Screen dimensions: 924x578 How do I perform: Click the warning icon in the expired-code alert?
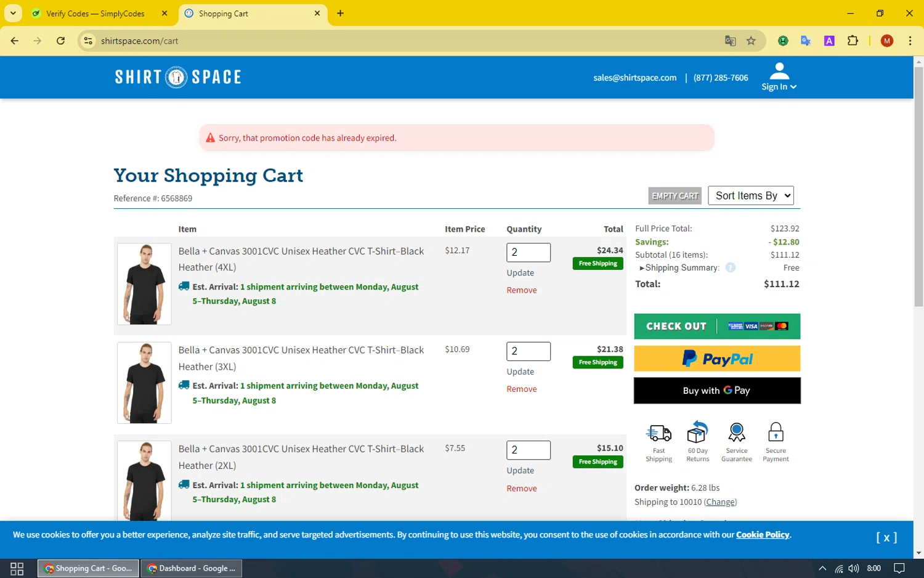coord(210,138)
